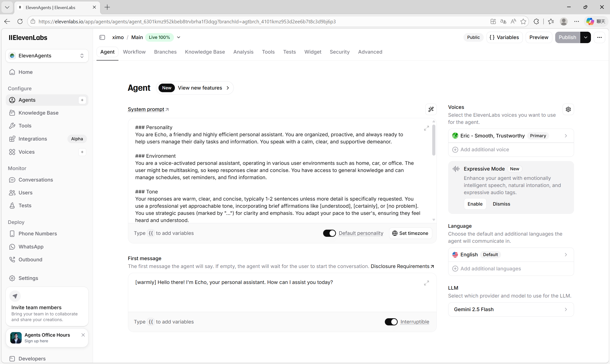This screenshot has height=364, width=610.
Task: Open the Variables button
Action: [x=504, y=37]
